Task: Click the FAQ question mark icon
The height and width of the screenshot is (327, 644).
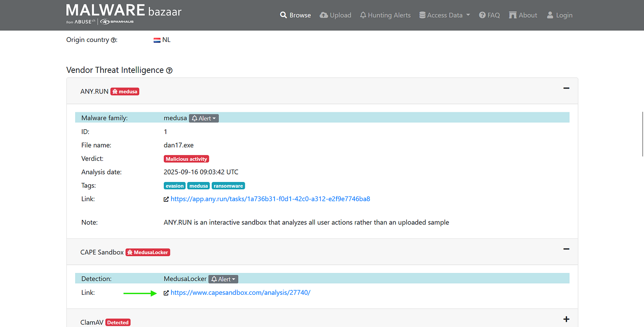Action: click(482, 15)
